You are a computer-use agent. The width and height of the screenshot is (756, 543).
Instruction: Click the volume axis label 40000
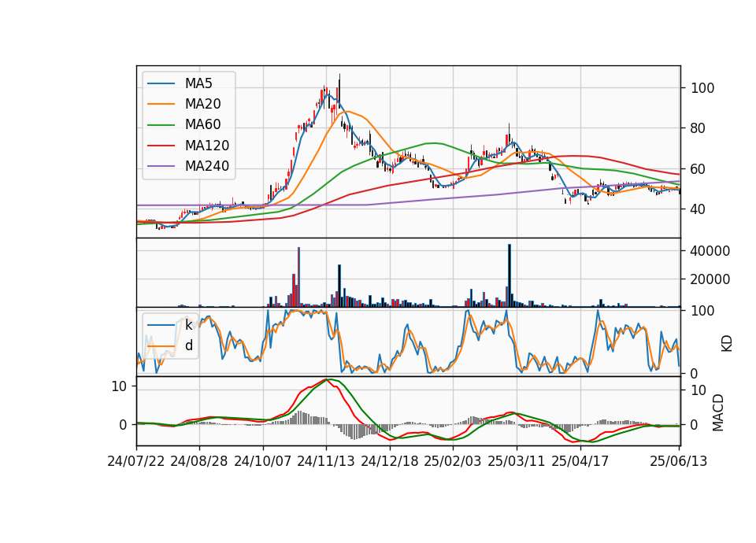click(x=710, y=251)
